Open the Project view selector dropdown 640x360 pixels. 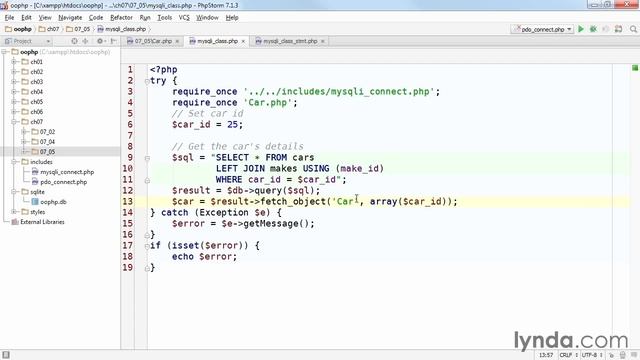click(28, 41)
